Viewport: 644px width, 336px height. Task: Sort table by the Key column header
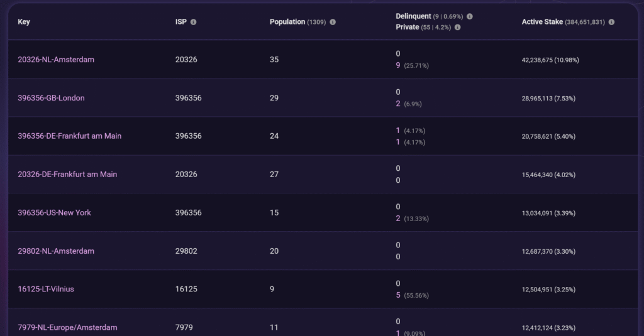click(x=24, y=22)
